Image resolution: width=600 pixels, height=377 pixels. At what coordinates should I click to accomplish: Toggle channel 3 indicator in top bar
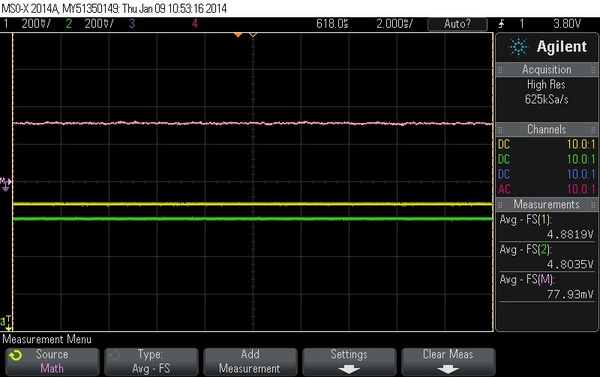click(x=132, y=24)
